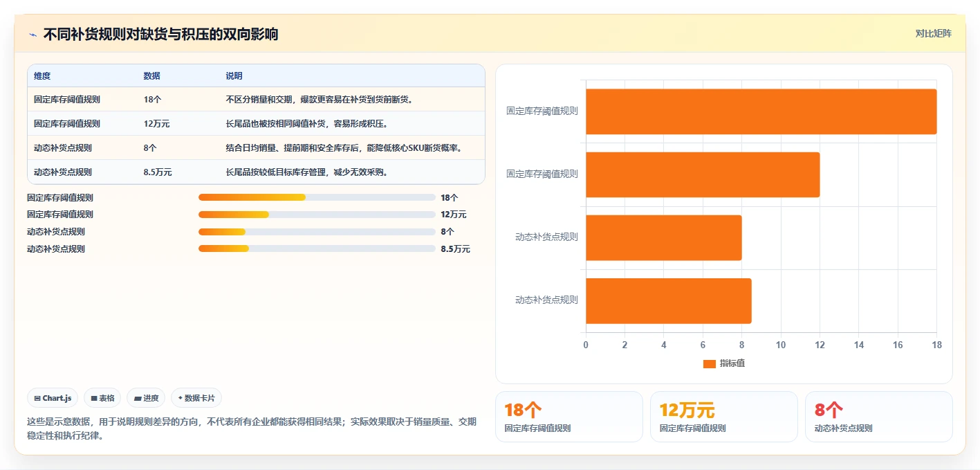Click the chart bar ending exactly at 8

[663, 237]
